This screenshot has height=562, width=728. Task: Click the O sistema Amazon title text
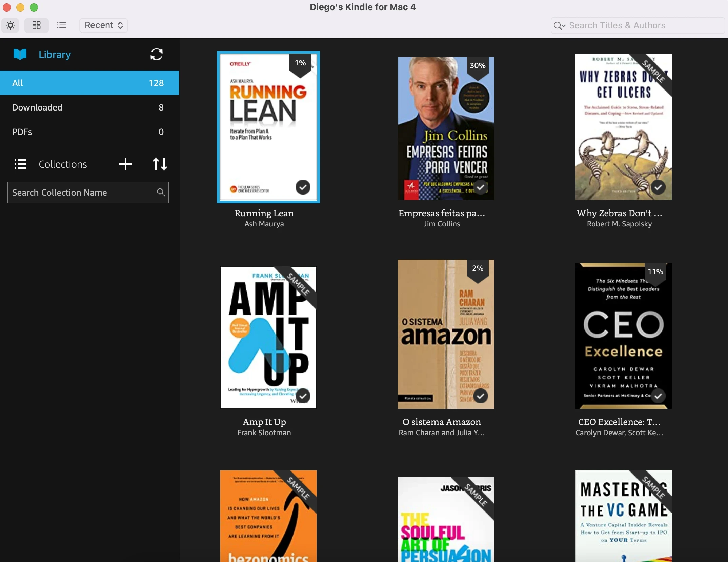[x=442, y=422]
